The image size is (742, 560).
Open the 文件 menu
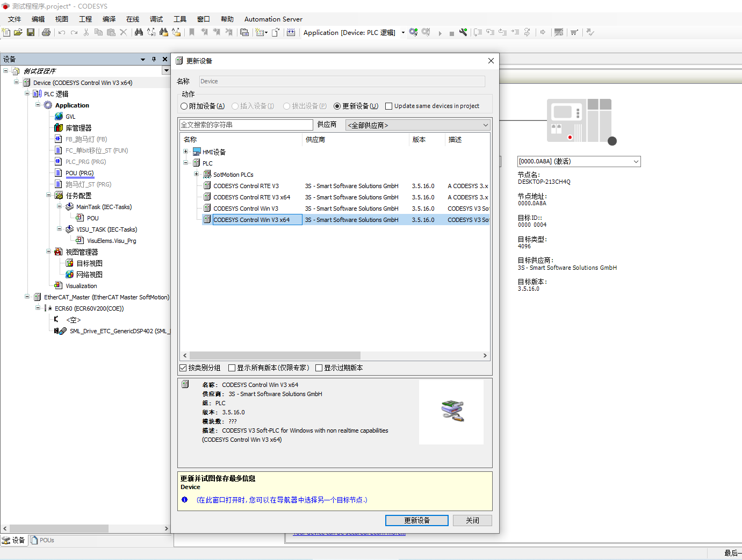[15, 19]
